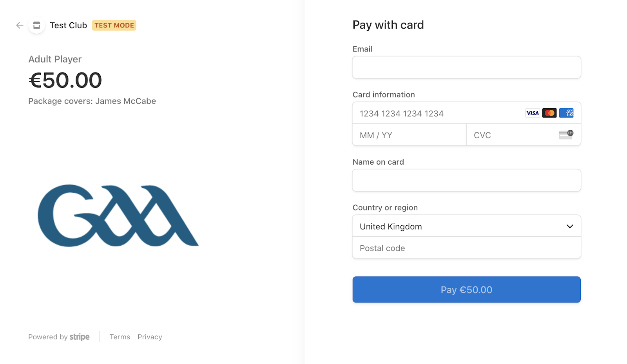The width and height of the screenshot is (627, 364).
Task: Click the Mastercard logo icon
Action: (x=549, y=113)
